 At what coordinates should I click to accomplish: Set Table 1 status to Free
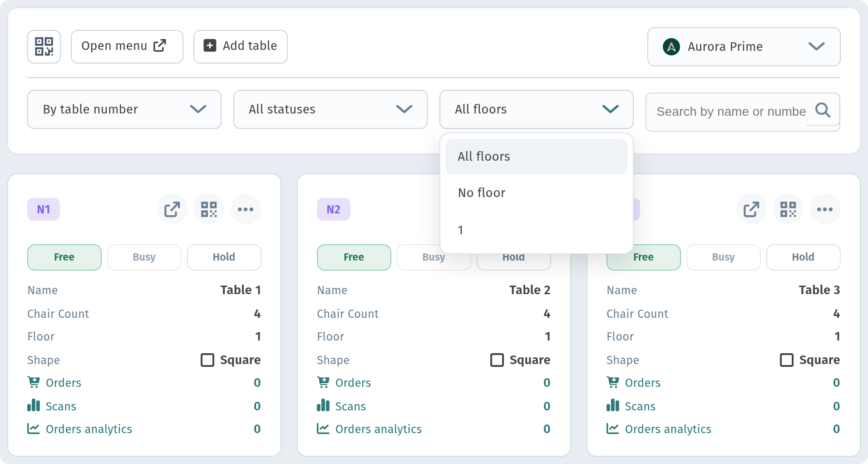[x=64, y=257]
